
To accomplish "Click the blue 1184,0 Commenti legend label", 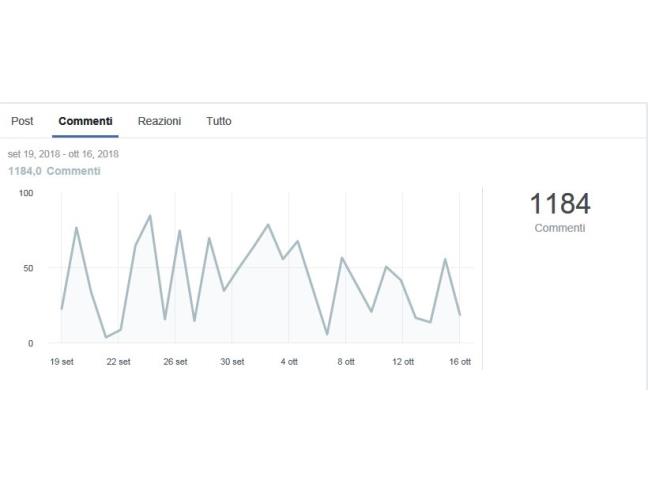I will (54, 171).
